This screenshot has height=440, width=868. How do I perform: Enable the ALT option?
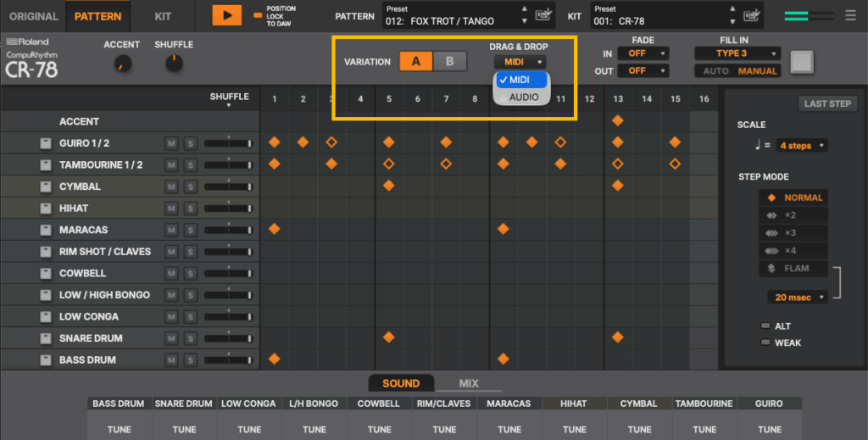[x=765, y=326]
